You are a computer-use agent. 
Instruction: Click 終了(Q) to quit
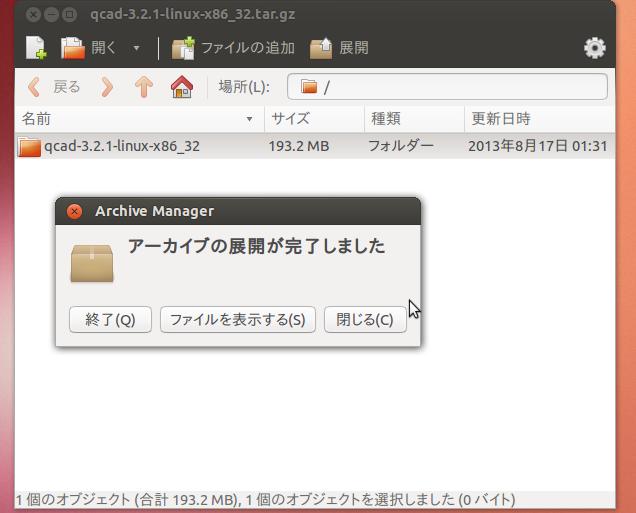point(110,320)
